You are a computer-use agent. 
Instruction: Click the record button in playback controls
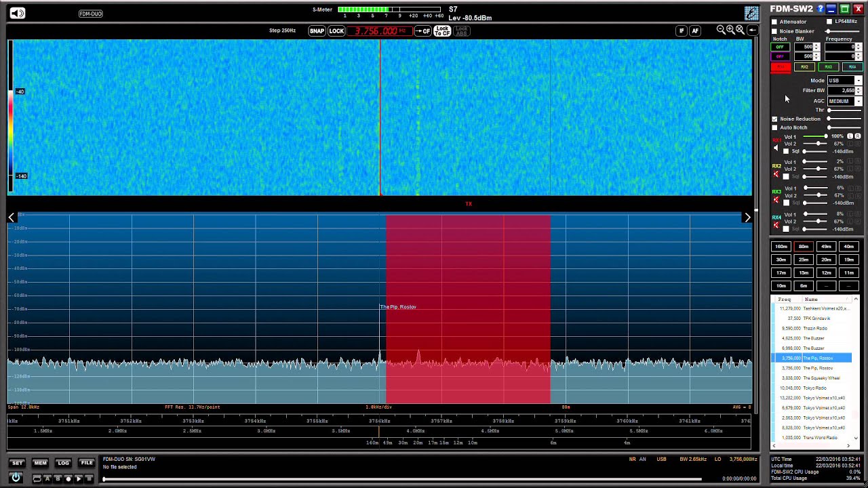click(68, 479)
